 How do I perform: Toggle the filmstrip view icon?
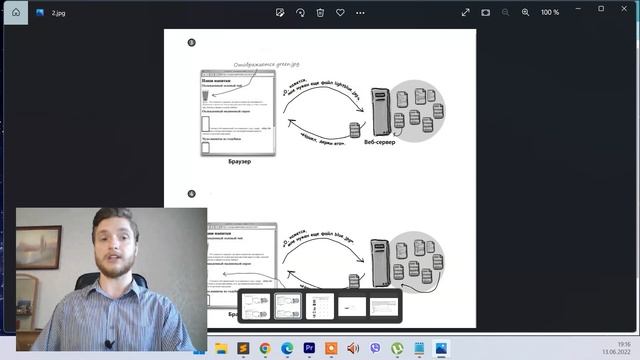pyautogui.click(x=485, y=12)
